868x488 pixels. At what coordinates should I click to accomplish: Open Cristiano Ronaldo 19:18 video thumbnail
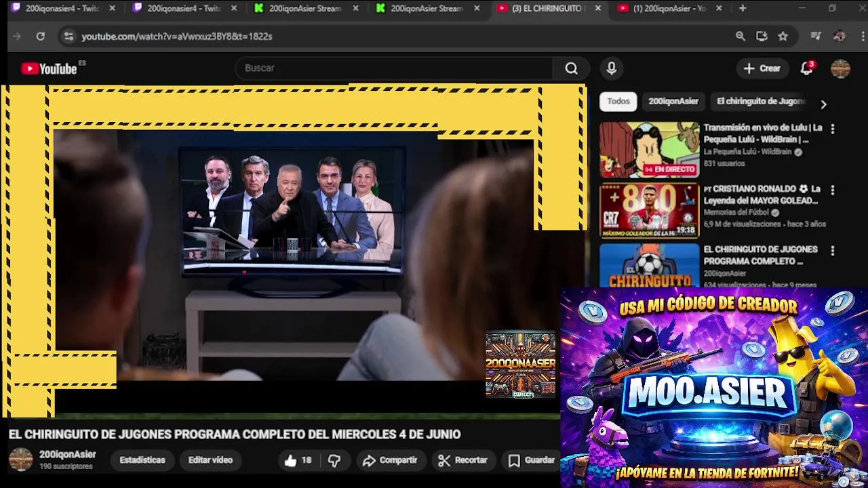[x=649, y=211]
